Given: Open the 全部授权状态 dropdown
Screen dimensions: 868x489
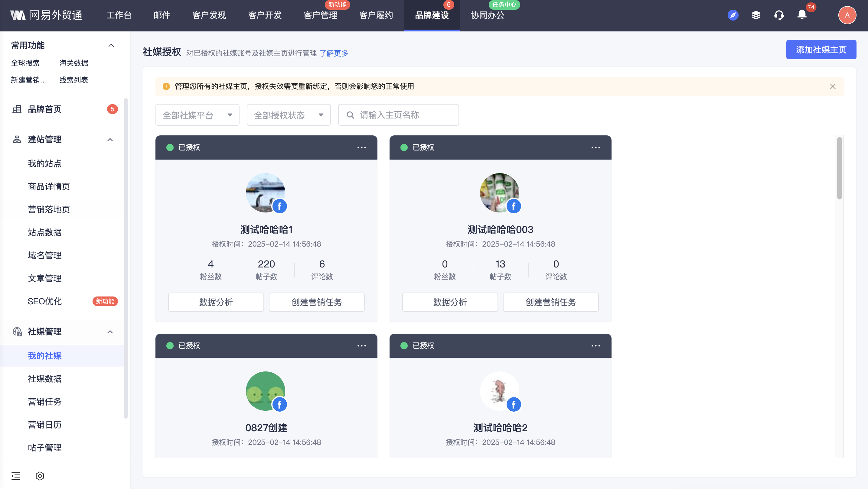Looking at the screenshot, I should pyautogui.click(x=289, y=115).
